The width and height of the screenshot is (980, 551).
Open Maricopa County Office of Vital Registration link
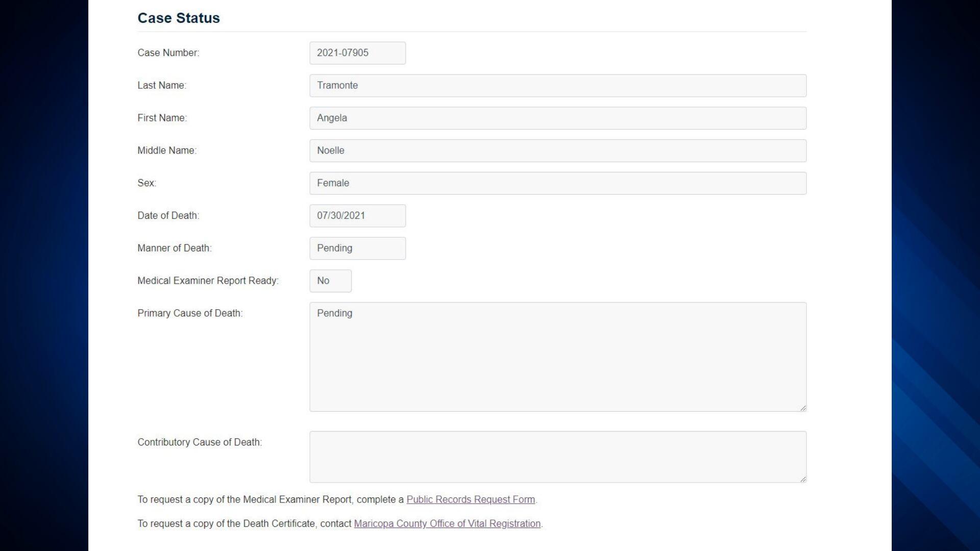(x=447, y=524)
